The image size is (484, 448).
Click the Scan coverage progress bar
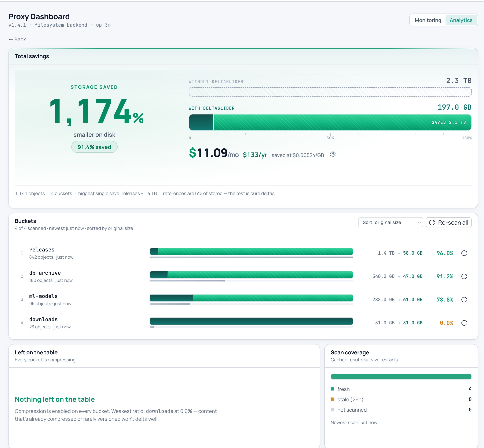pos(401,377)
